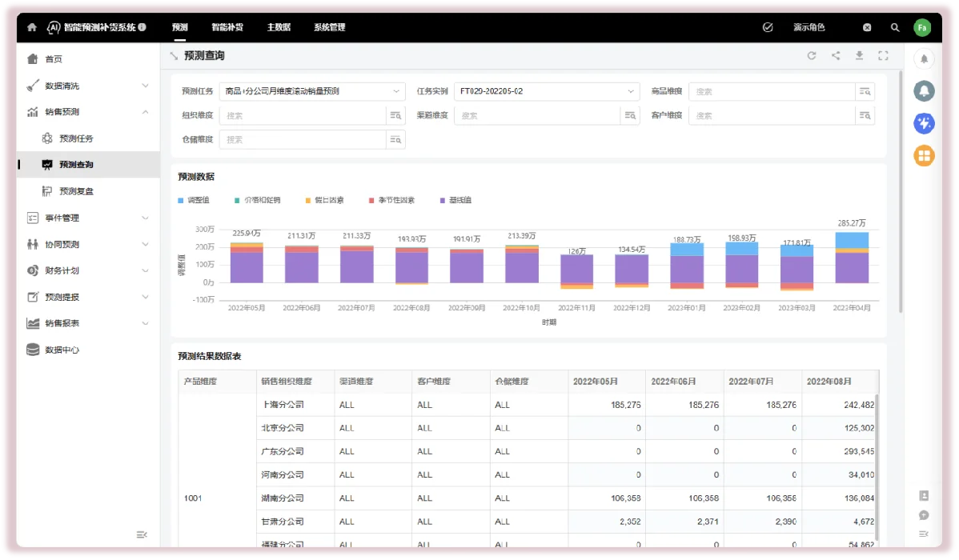Click the share icon in the toolbar

pos(836,55)
